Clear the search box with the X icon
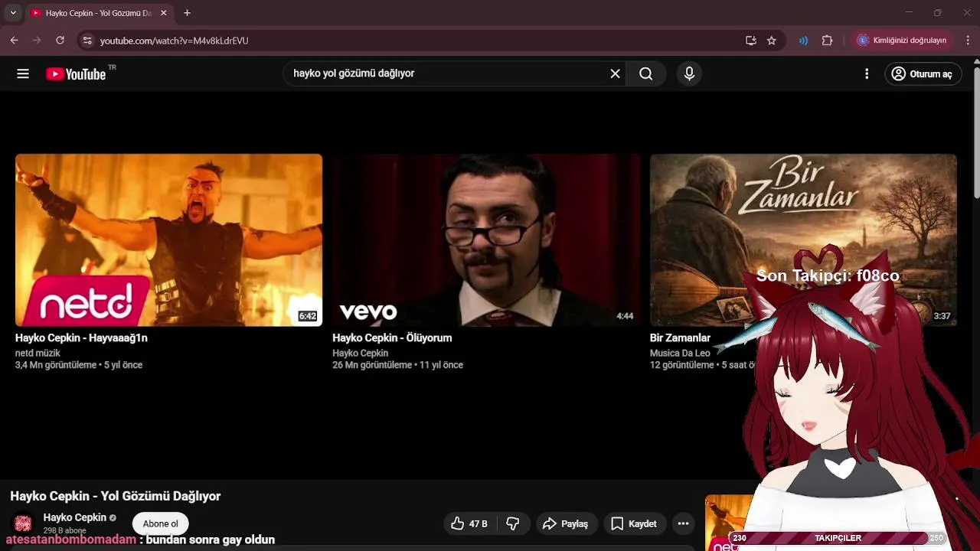This screenshot has width=980, height=551. (615, 73)
